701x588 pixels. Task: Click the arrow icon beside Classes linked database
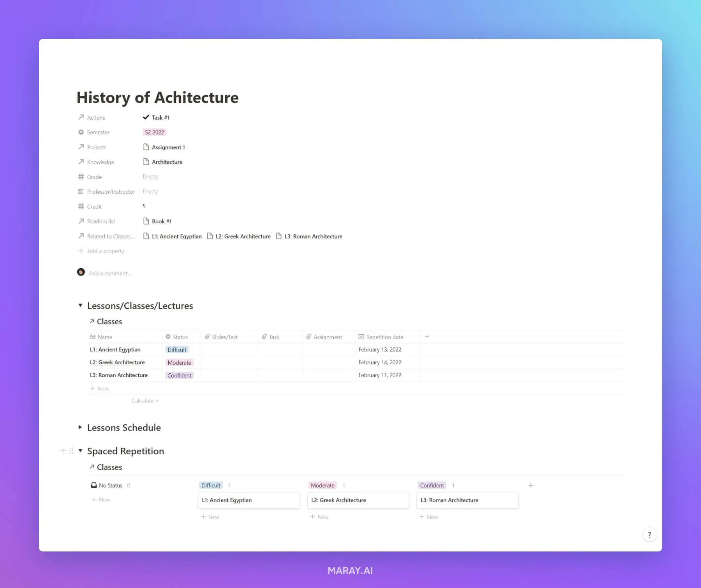tap(92, 321)
